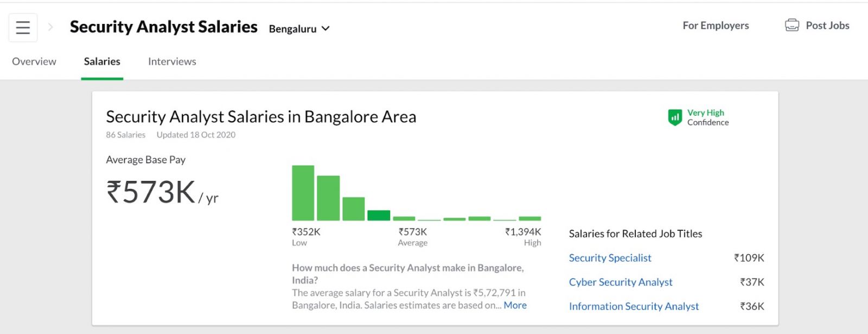The height and width of the screenshot is (334, 868).
Task: Click the Very High Confidence shield icon
Action: point(674,117)
